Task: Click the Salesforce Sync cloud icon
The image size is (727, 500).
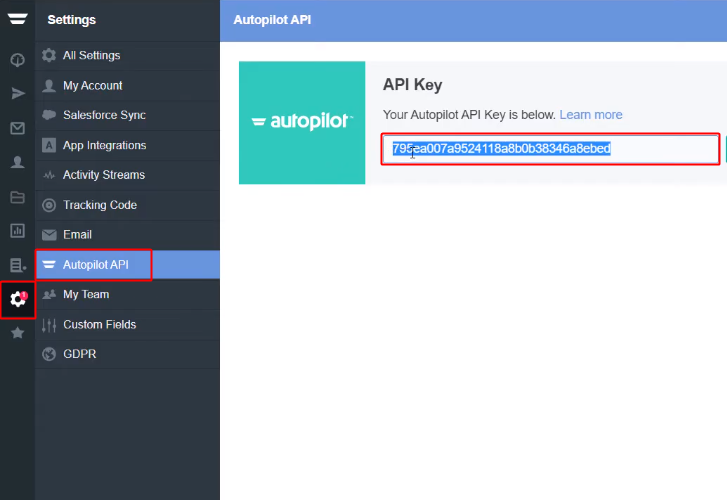Action: (x=49, y=115)
